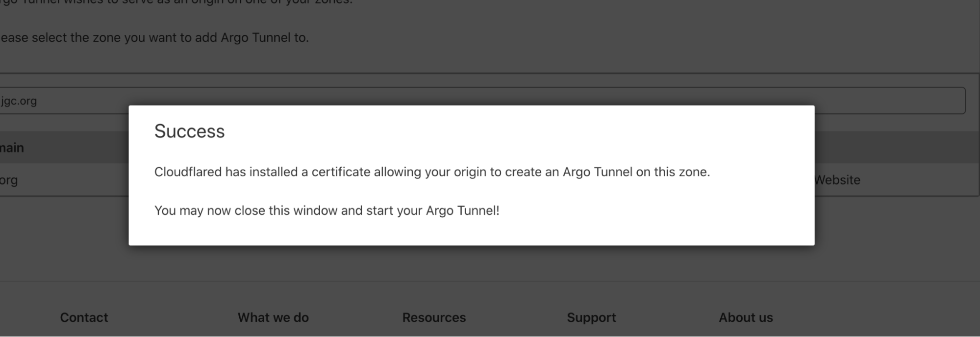Go to the Resources footer section
980x337 pixels.
434,317
